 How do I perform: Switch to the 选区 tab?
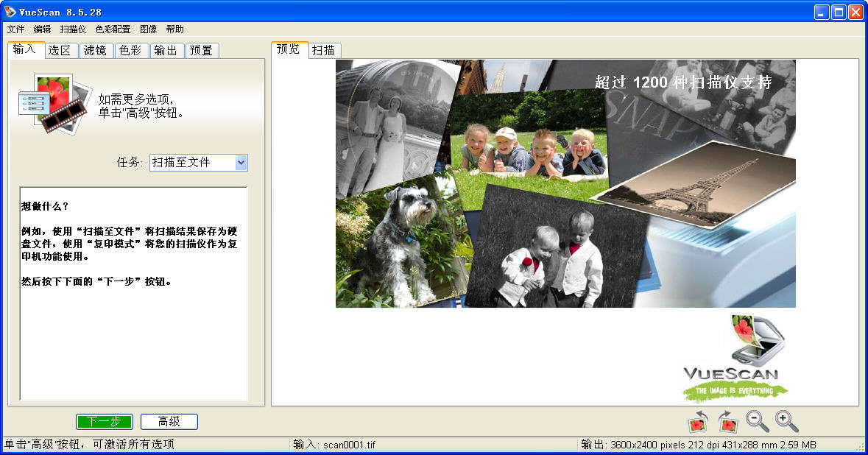(60, 50)
